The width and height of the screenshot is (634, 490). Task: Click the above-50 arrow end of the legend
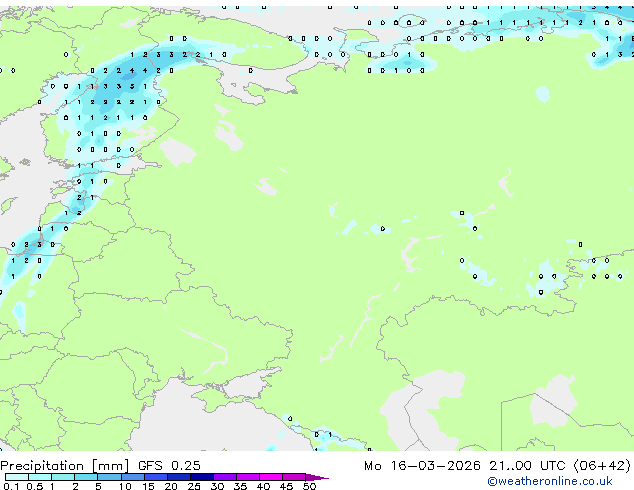click(x=317, y=477)
